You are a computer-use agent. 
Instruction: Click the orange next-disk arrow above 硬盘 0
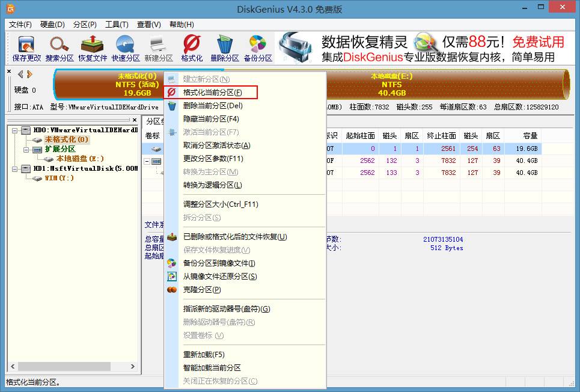[29, 75]
